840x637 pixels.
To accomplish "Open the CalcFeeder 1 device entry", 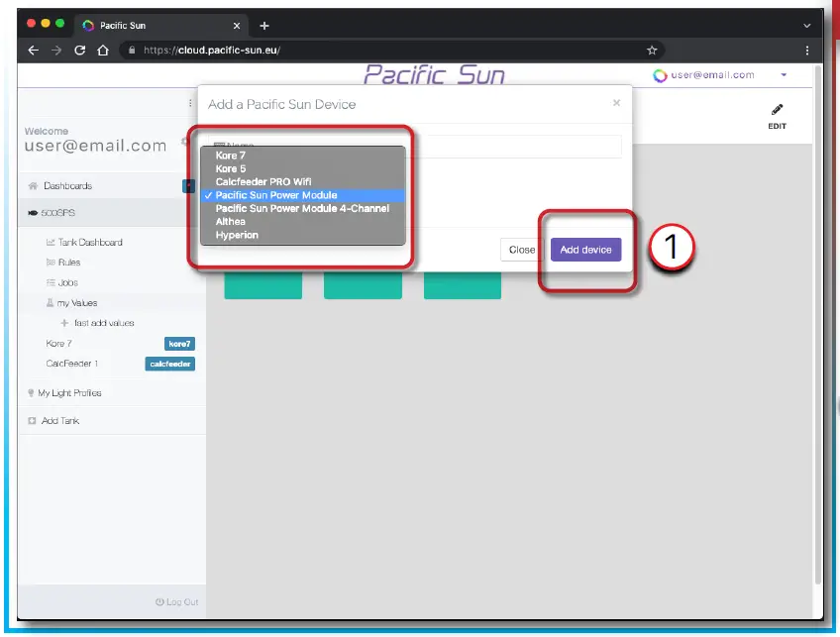I will (x=71, y=364).
